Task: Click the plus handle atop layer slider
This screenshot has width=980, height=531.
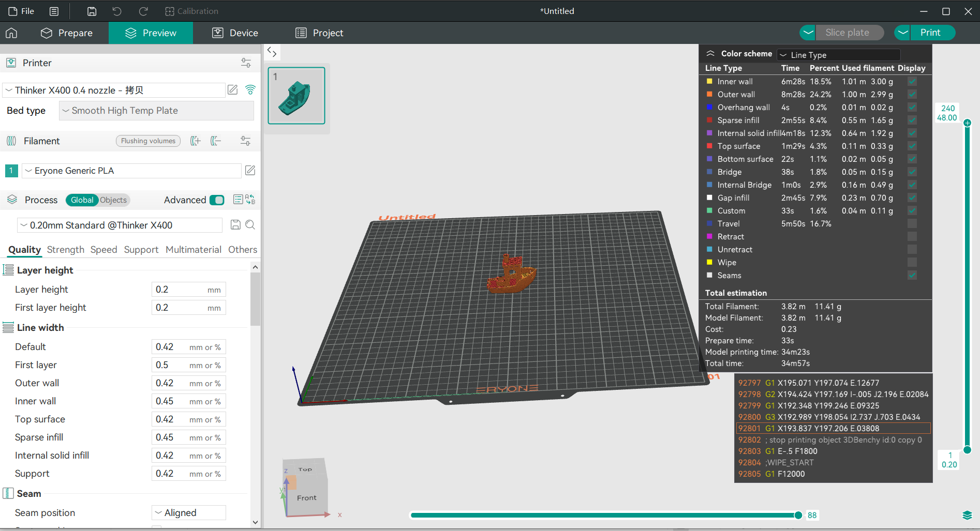Action: click(x=967, y=123)
